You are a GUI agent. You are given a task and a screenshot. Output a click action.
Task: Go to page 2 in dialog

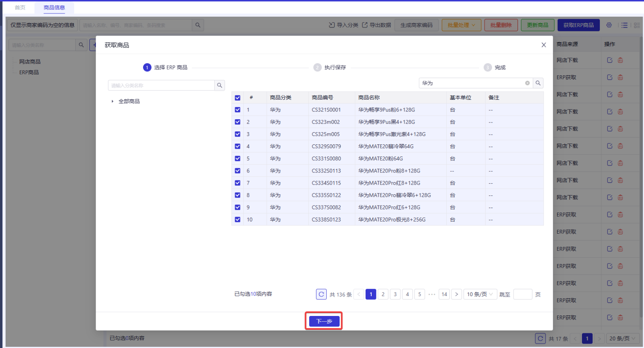(x=383, y=294)
